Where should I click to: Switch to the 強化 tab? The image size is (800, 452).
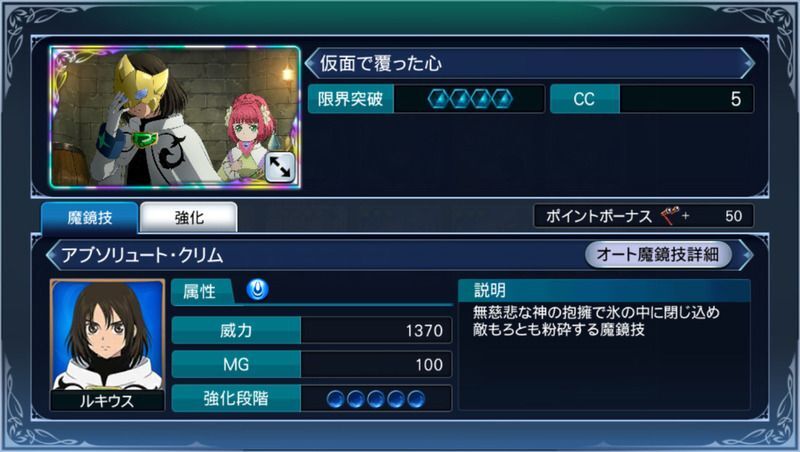tap(189, 217)
